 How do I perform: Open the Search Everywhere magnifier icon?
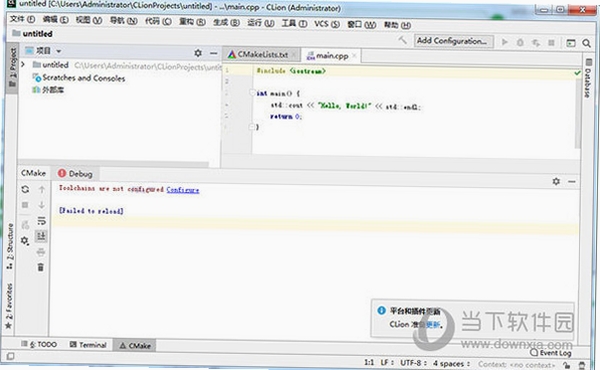(x=586, y=43)
